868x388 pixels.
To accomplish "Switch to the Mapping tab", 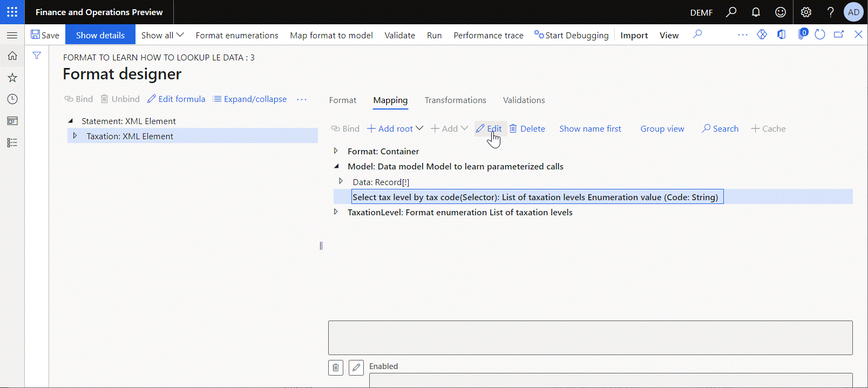I will pos(390,100).
